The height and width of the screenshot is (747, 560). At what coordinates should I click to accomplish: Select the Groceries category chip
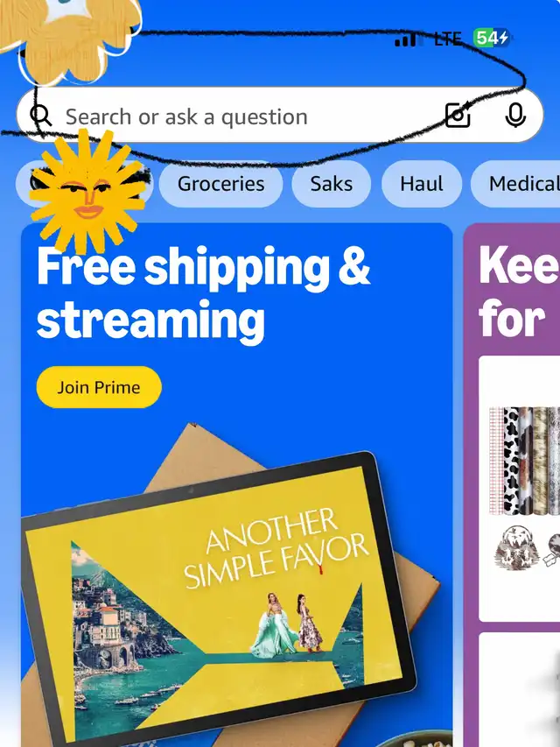pyautogui.click(x=220, y=184)
